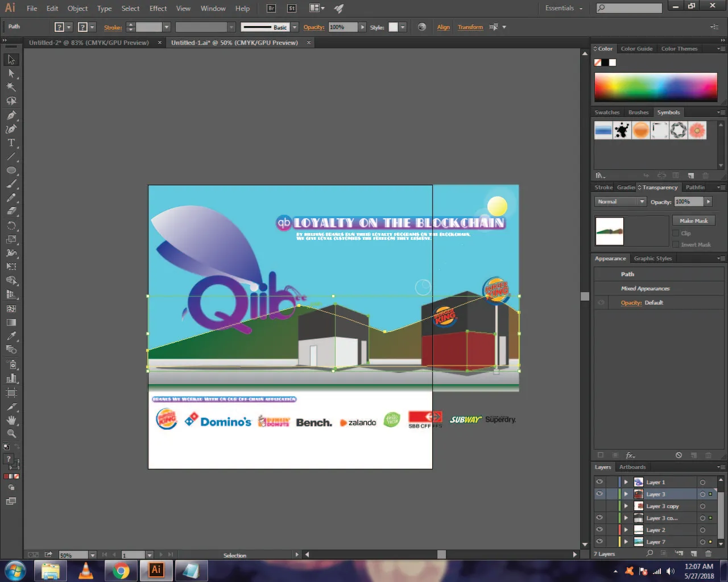Screen dimensions: 728x582
Task: Toggle the Opacity visibility eye in Appearance panel
Action: (x=601, y=302)
